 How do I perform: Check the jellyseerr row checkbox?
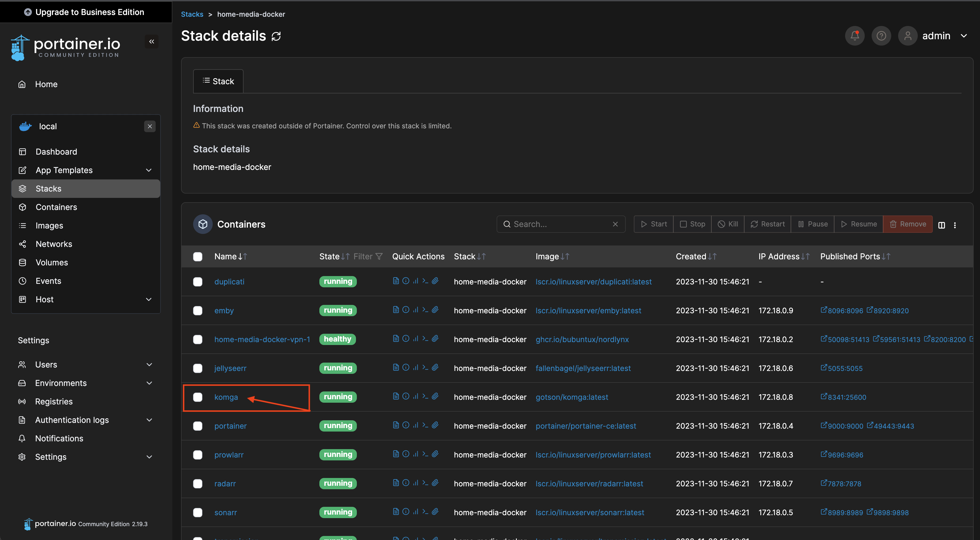197,368
